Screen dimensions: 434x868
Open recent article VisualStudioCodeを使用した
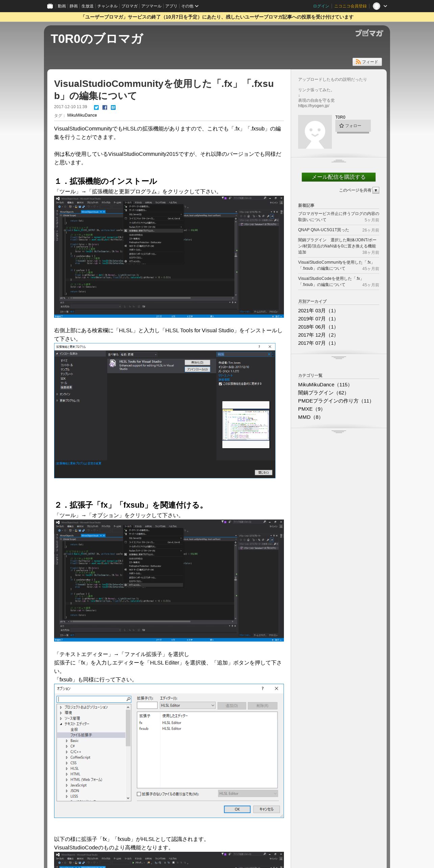click(330, 282)
